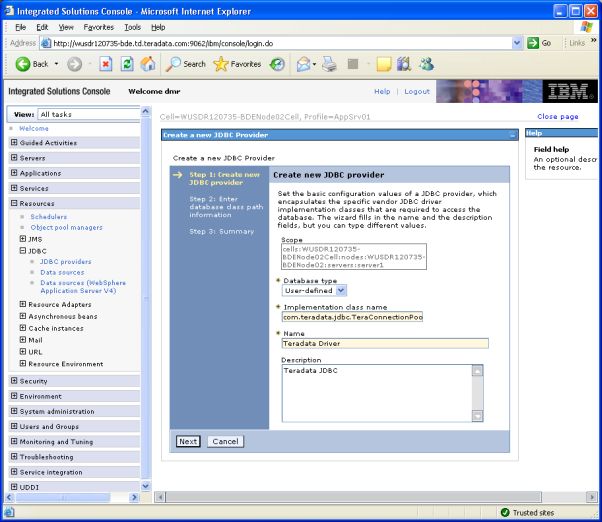Expand Users and Groups section
This screenshot has width=602, height=522.
point(14,426)
